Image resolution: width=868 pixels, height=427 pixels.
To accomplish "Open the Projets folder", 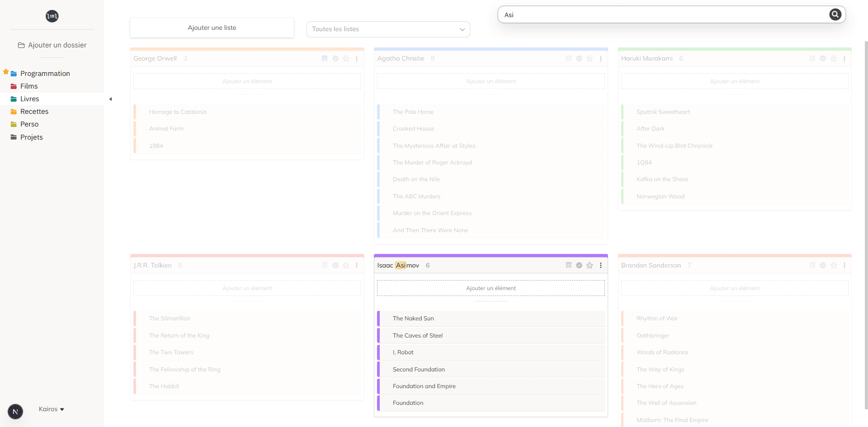I will tap(32, 137).
